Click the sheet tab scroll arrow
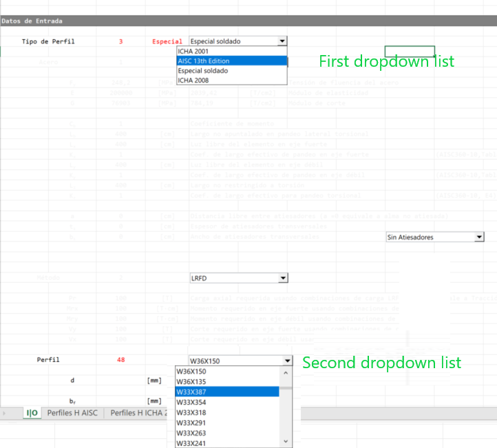This screenshot has width=497, height=448. point(4,413)
